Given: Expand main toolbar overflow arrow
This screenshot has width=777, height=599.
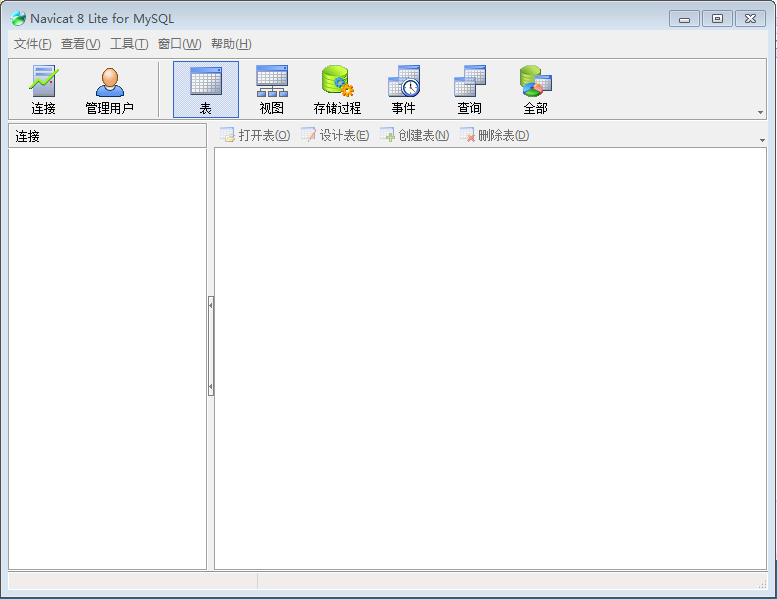Looking at the screenshot, I should [x=760, y=113].
